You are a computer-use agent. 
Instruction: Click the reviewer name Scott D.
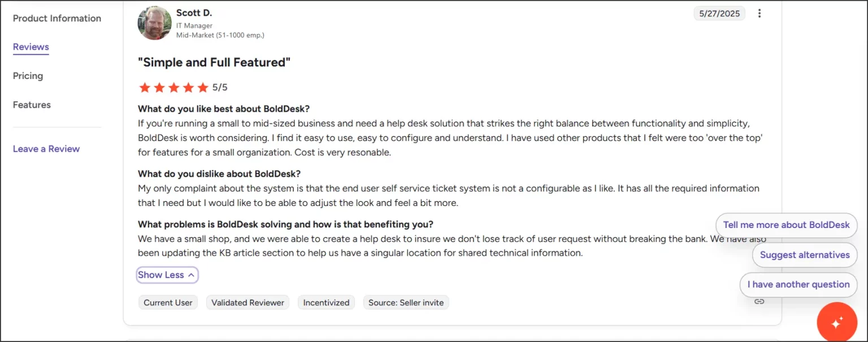pos(194,12)
